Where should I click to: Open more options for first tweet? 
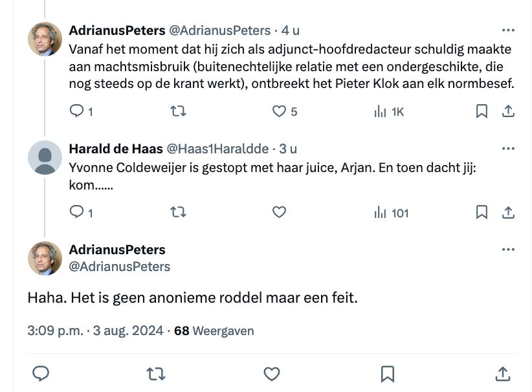(509, 30)
